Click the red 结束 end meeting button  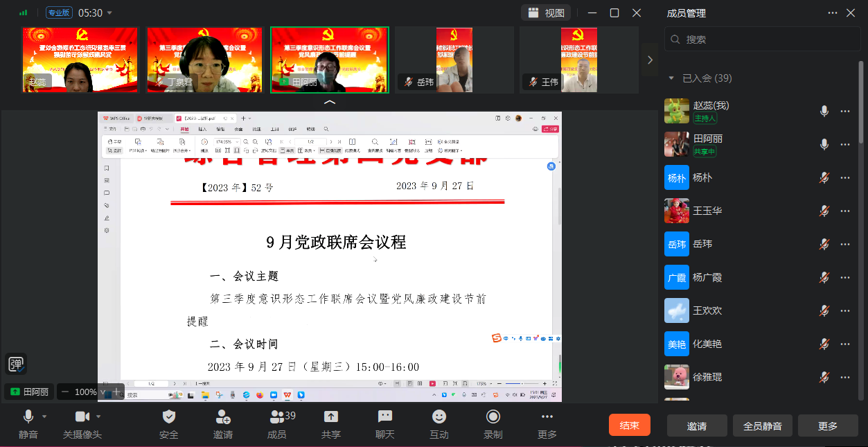(629, 426)
